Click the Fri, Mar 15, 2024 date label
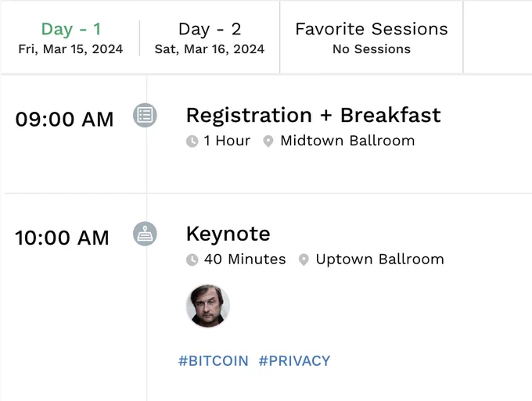Screen dimensions: 532x401 click(70, 49)
